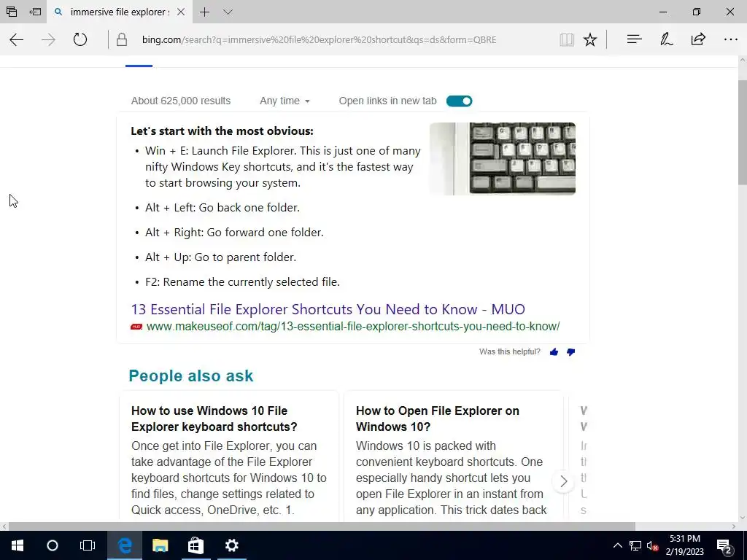Click the horizontal scrollbar thumb
The height and width of the screenshot is (560, 747).
(x=322, y=526)
